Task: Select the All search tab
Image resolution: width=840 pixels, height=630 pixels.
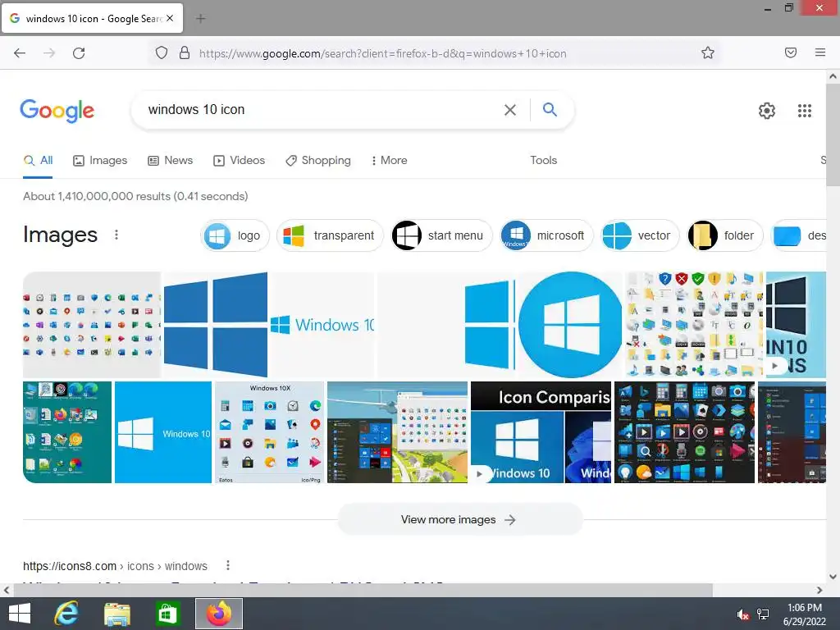Action: coord(38,160)
